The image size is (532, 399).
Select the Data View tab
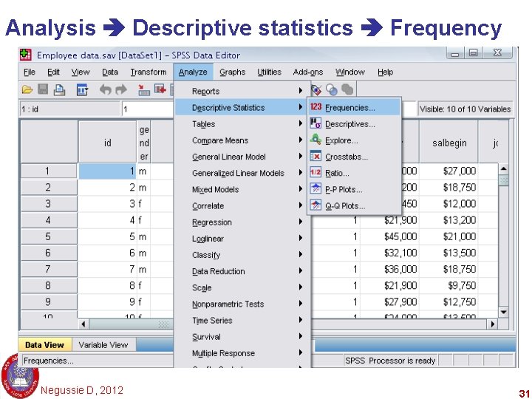click(x=44, y=345)
